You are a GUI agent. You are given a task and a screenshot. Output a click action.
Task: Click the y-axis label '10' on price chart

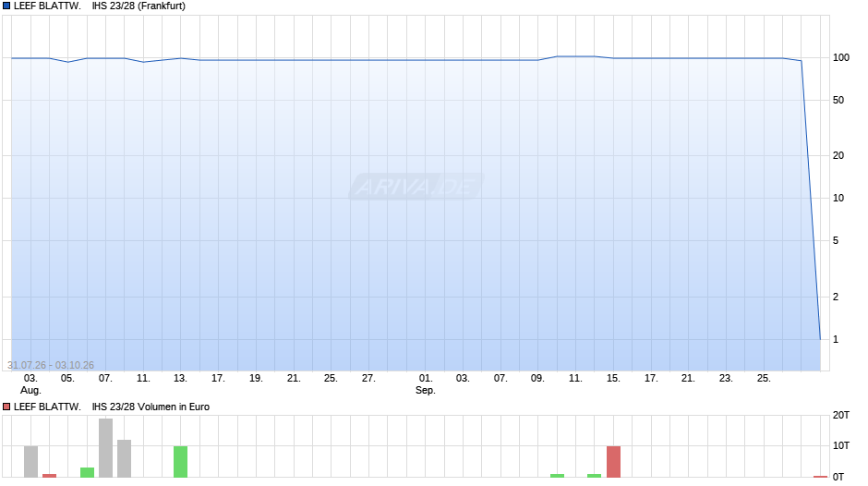point(838,199)
